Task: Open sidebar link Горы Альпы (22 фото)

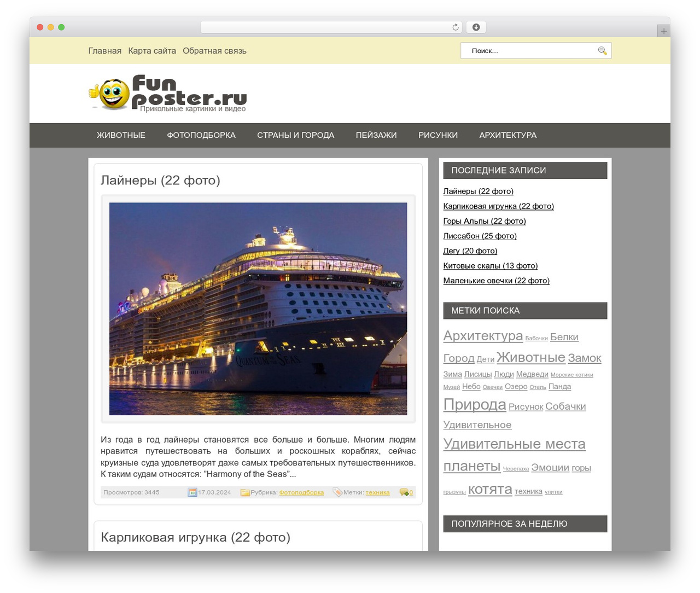Action: [x=485, y=221]
